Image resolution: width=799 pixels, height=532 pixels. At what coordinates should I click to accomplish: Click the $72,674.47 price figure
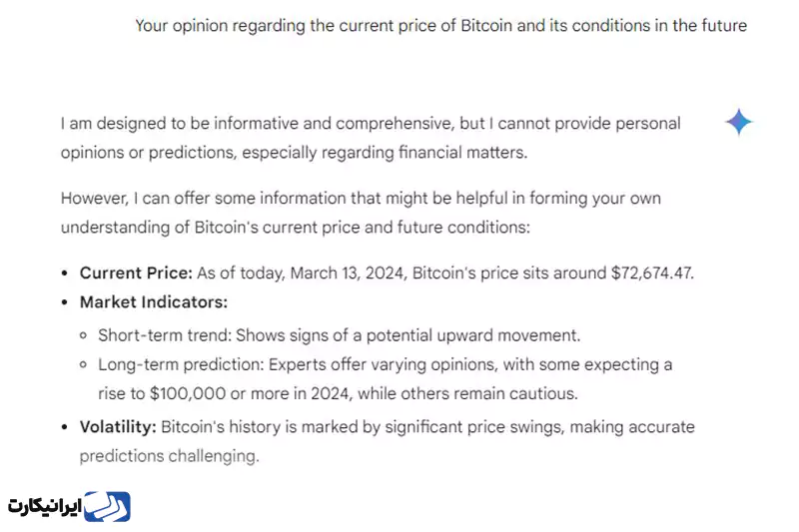[x=652, y=272]
